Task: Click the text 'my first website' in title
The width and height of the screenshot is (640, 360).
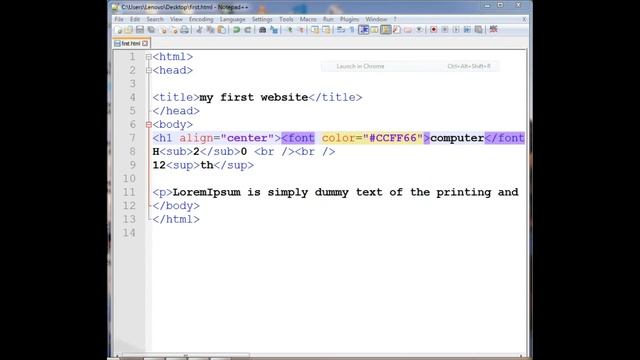Action: pos(253,98)
